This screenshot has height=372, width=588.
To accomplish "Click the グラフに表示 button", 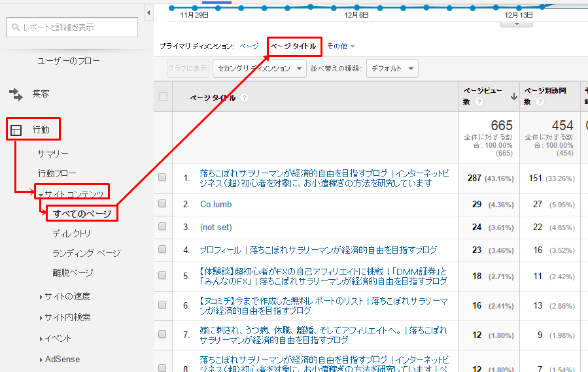I will [188, 69].
